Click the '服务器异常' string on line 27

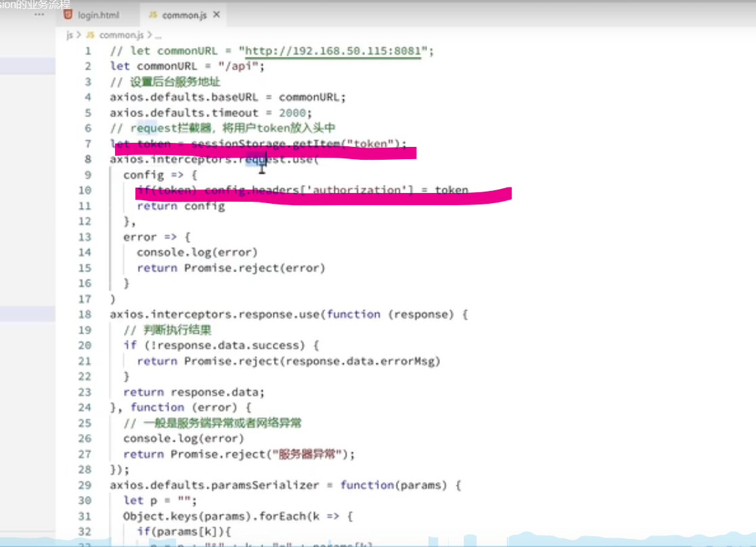307,454
